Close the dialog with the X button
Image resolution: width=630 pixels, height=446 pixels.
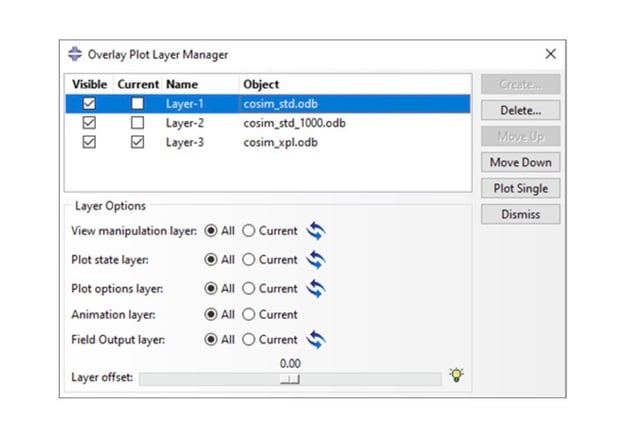click(550, 54)
